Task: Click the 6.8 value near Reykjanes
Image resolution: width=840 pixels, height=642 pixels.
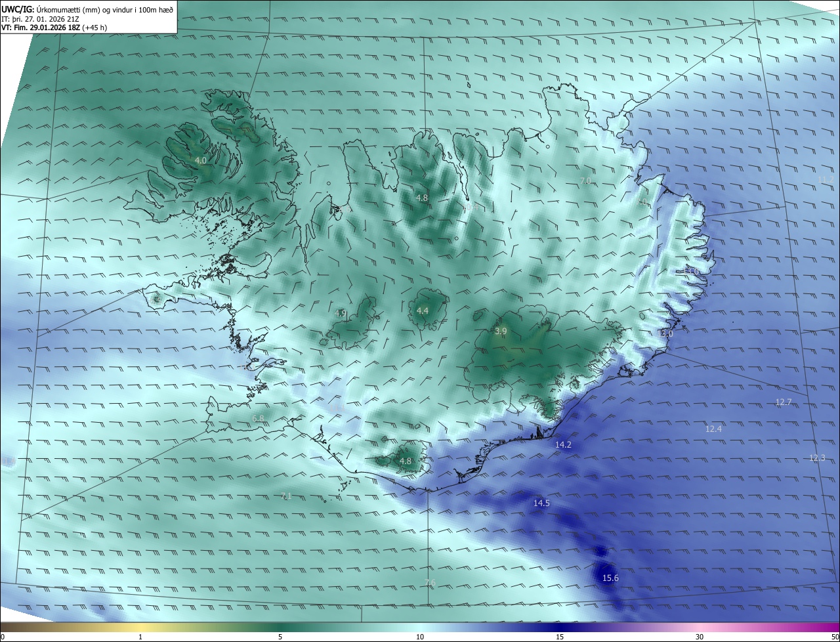Action: pos(258,418)
